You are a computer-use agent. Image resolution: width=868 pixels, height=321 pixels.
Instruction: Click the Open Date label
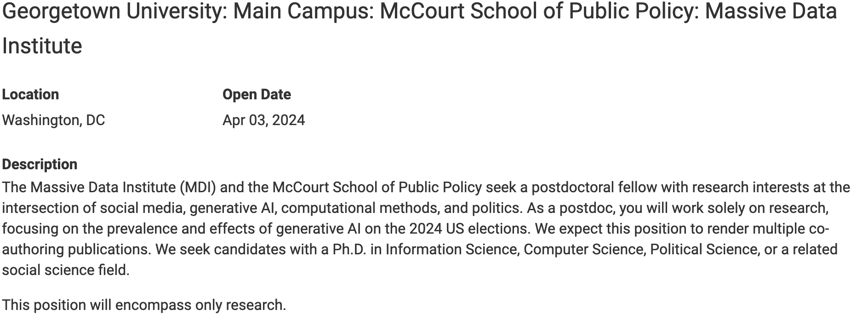pos(257,94)
